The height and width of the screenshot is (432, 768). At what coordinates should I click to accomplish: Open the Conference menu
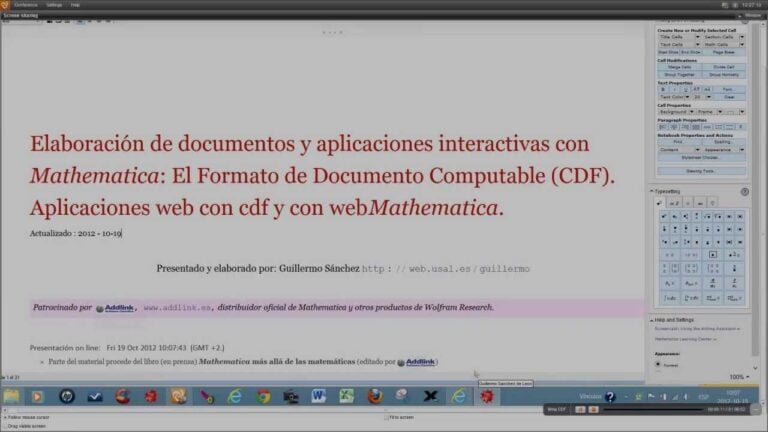pyautogui.click(x=26, y=5)
